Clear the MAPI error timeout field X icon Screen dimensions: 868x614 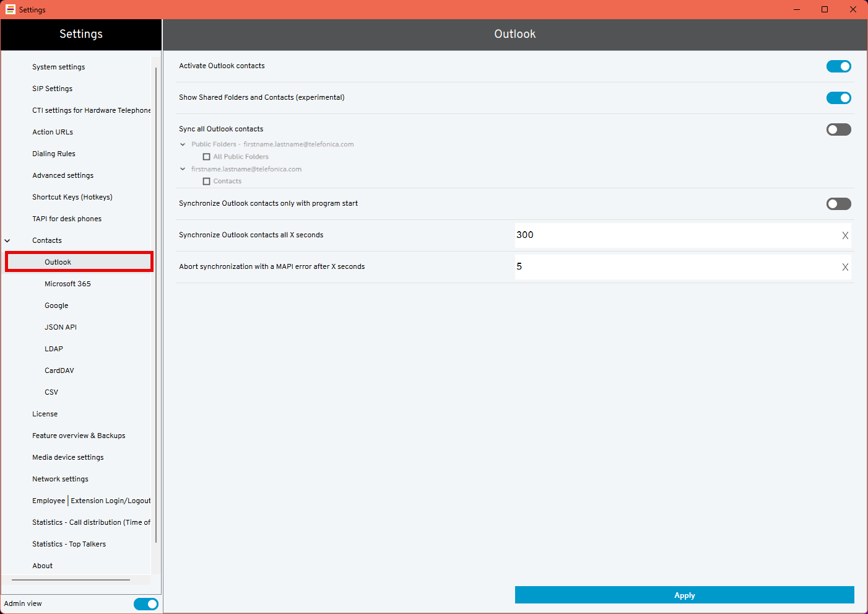[845, 267]
